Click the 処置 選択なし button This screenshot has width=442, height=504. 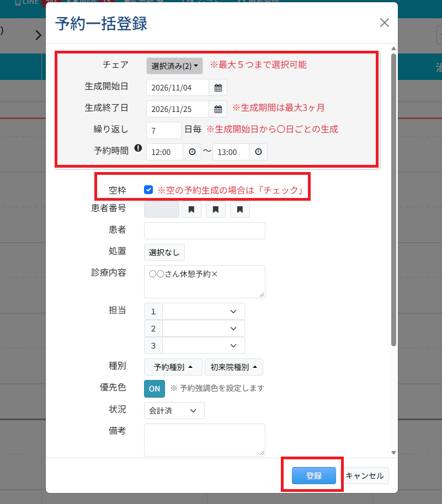(x=164, y=253)
